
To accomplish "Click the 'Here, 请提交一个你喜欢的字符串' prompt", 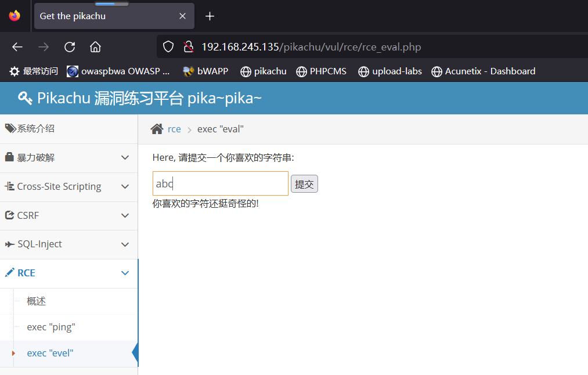I will (223, 157).
